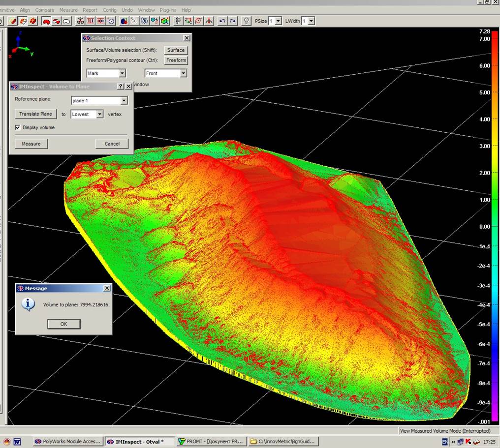500x448 pixels.
Task: Click the "Volume to plane: 7994.218616" message text
Action: [x=76, y=304]
